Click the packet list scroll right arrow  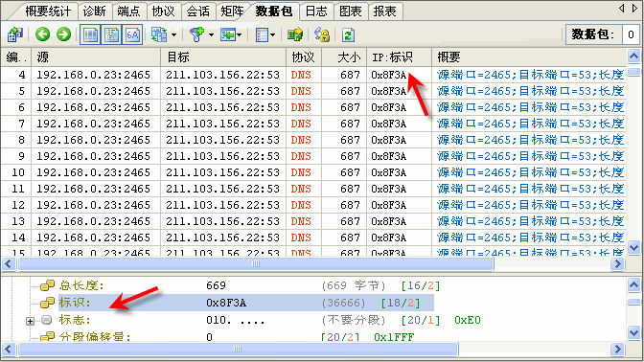[617, 264]
